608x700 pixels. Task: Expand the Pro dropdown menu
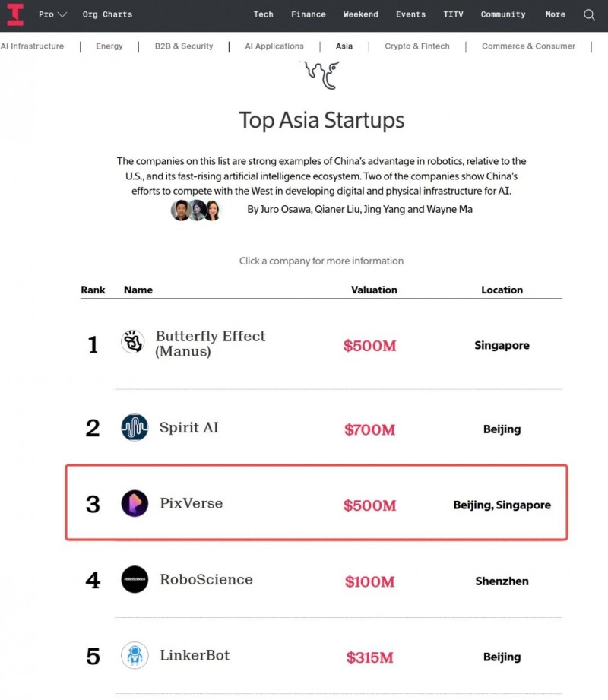pos(52,14)
